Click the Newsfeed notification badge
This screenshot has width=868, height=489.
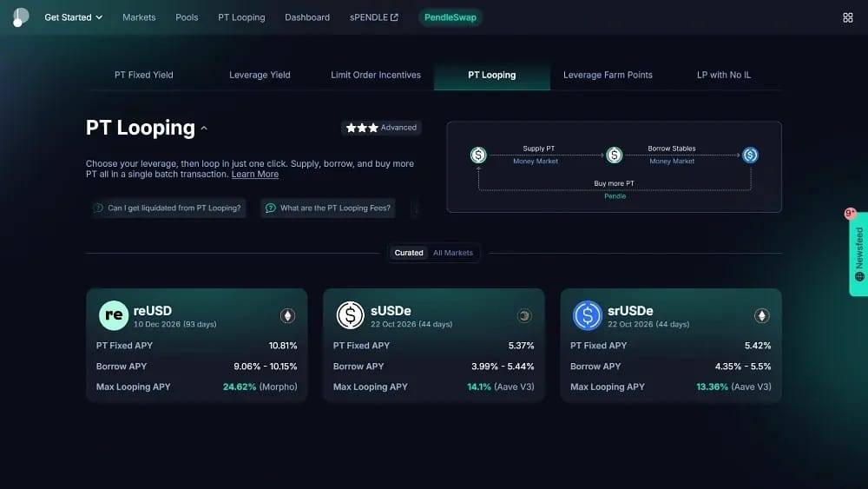(851, 213)
